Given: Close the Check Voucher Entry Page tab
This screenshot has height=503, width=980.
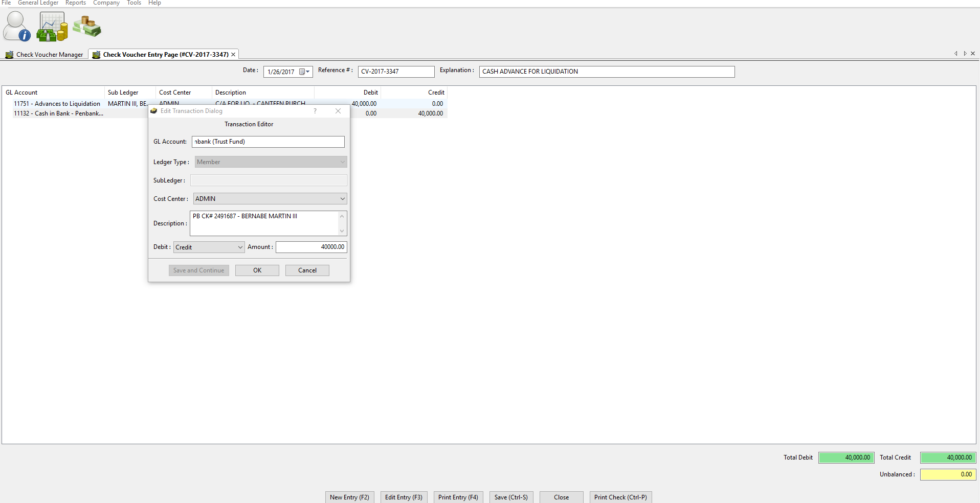Looking at the screenshot, I should point(233,55).
